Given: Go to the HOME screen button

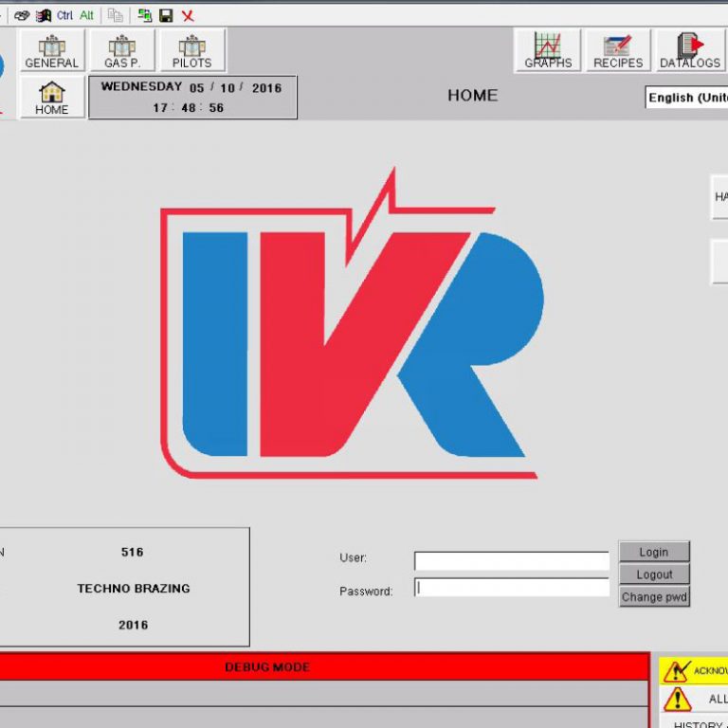Looking at the screenshot, I should (x=52, y=97).
